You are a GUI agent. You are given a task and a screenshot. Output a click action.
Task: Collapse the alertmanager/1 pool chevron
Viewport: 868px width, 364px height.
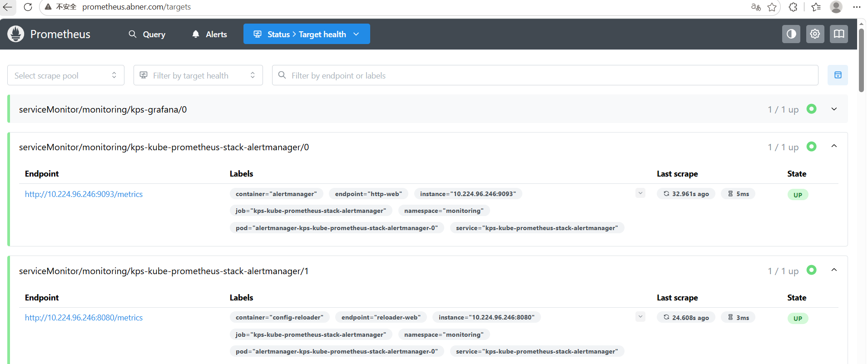[834, 270]
